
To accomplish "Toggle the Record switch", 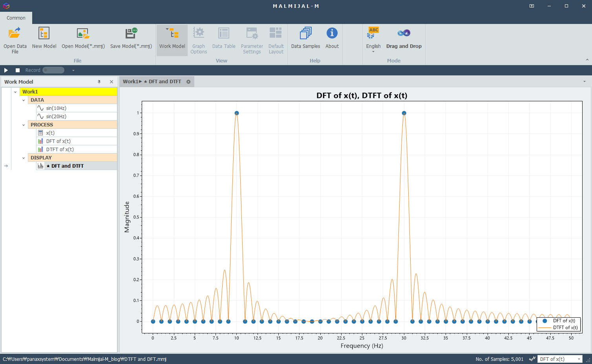I will [x=53, y=70].
